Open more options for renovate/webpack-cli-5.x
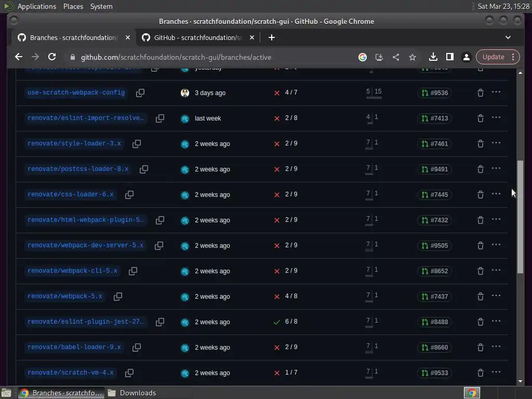The height and width of the screenshot is (399, 532). (x=496, y=270)
